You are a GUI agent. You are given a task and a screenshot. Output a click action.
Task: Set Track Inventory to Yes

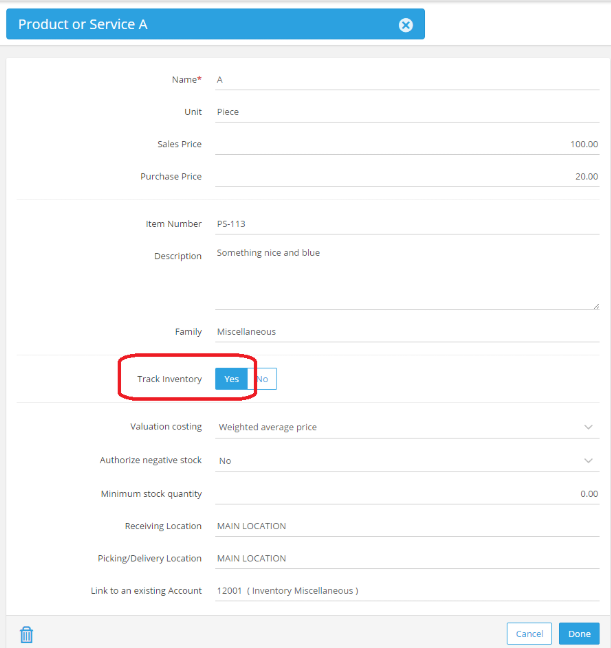coord(231,379)
